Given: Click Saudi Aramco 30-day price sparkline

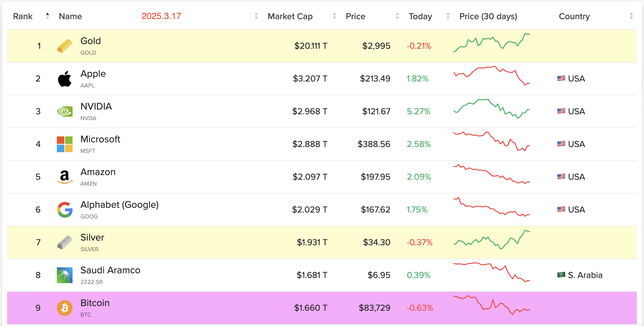Looking at the screenshot, I should tap(492, 273).
